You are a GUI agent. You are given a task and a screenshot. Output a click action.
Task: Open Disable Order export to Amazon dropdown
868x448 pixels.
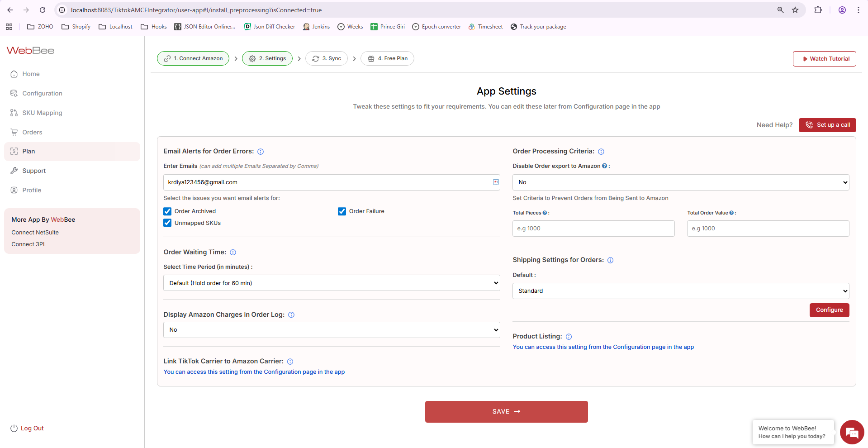[x=680, y=182]
